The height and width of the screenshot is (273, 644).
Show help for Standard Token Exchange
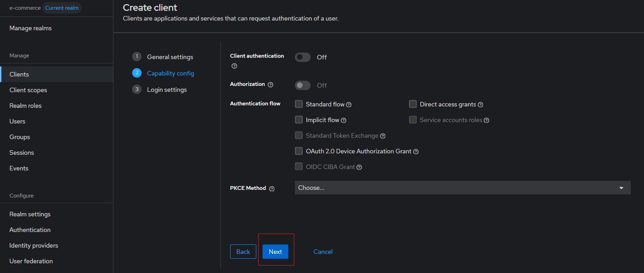[x=383, y=136]
